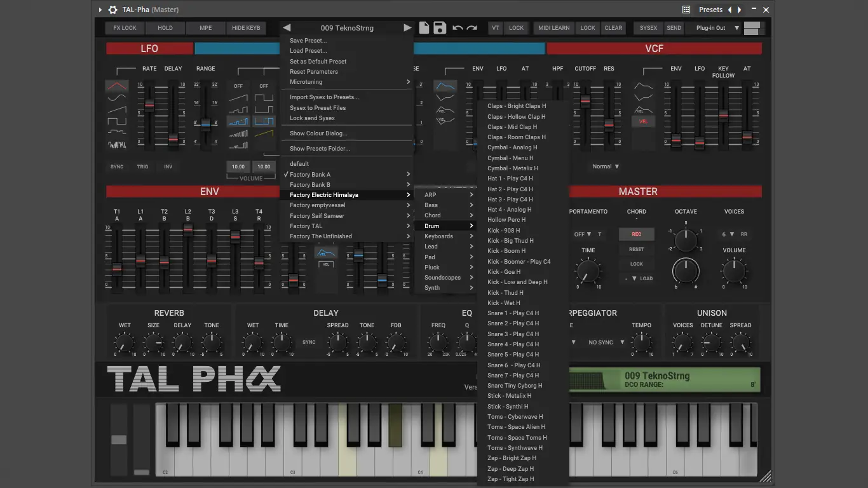This screenshot has height=488, width=868.
Task: Open Show Colour Dialog... entry
Action: pos(346,133)
